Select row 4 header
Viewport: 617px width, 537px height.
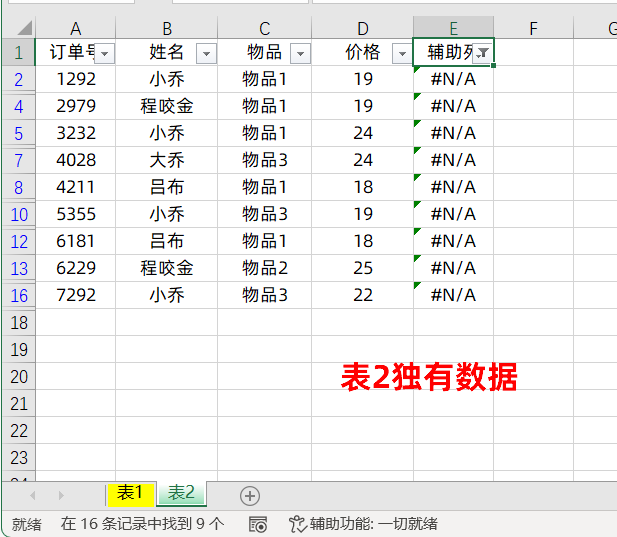click(19, 107)
